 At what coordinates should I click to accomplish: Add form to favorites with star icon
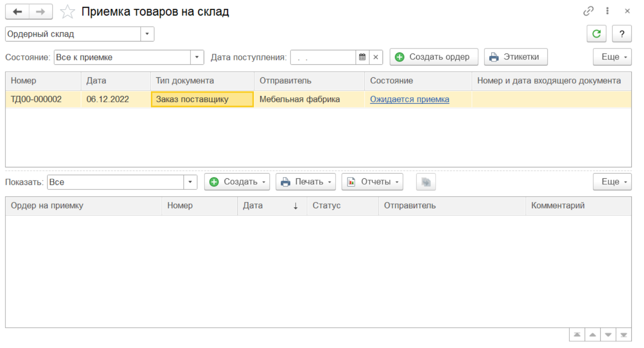[67, 12]
